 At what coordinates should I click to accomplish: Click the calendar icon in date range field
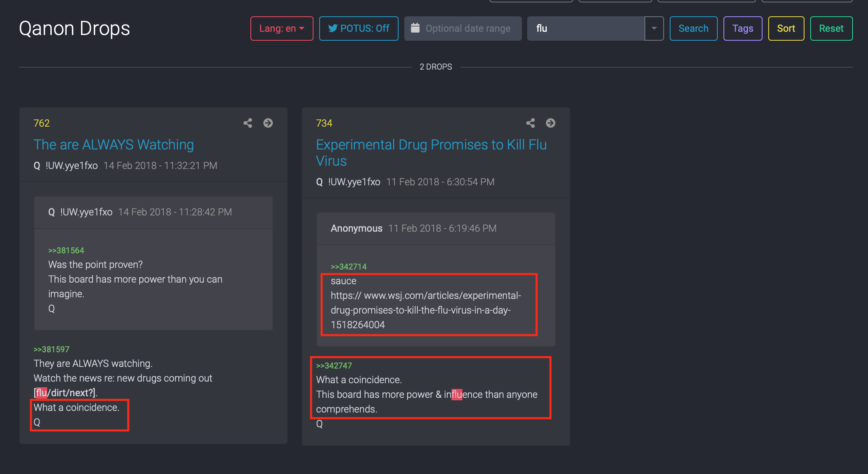(415, 28)
